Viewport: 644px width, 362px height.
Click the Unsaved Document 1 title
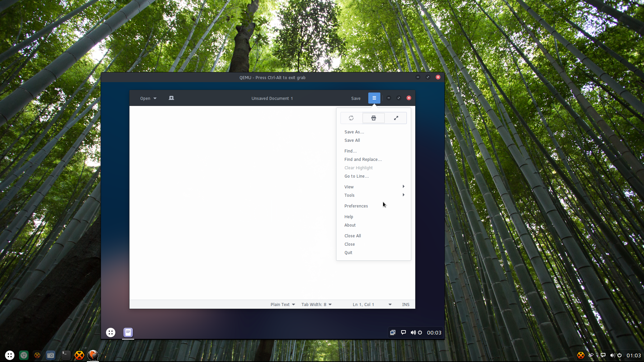point(272,99)
